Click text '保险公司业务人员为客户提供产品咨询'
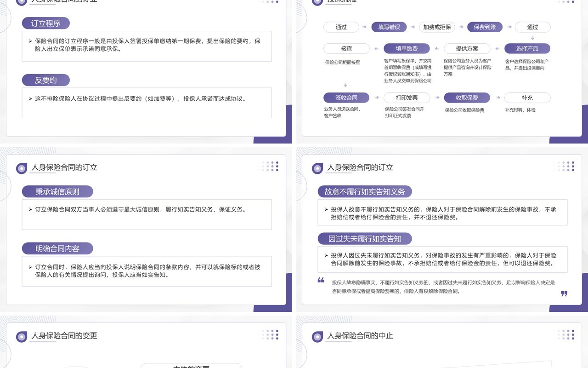 click(x=468, y=67)
